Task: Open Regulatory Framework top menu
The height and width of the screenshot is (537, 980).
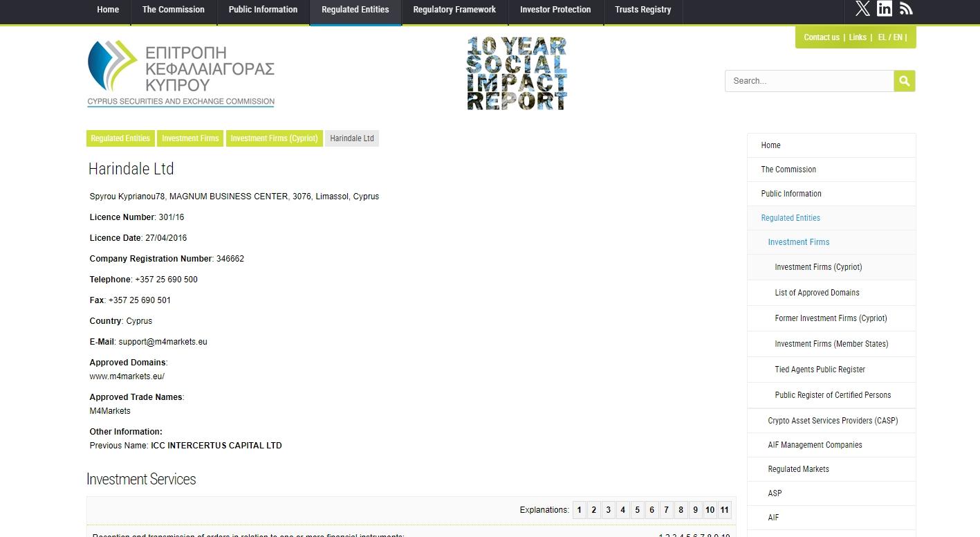Action: (454, 10)
